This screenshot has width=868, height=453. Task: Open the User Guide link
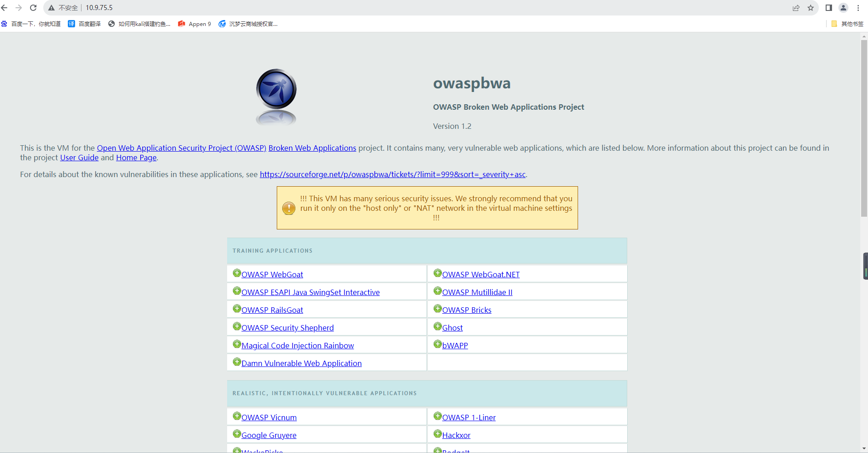tap(79, 158)
